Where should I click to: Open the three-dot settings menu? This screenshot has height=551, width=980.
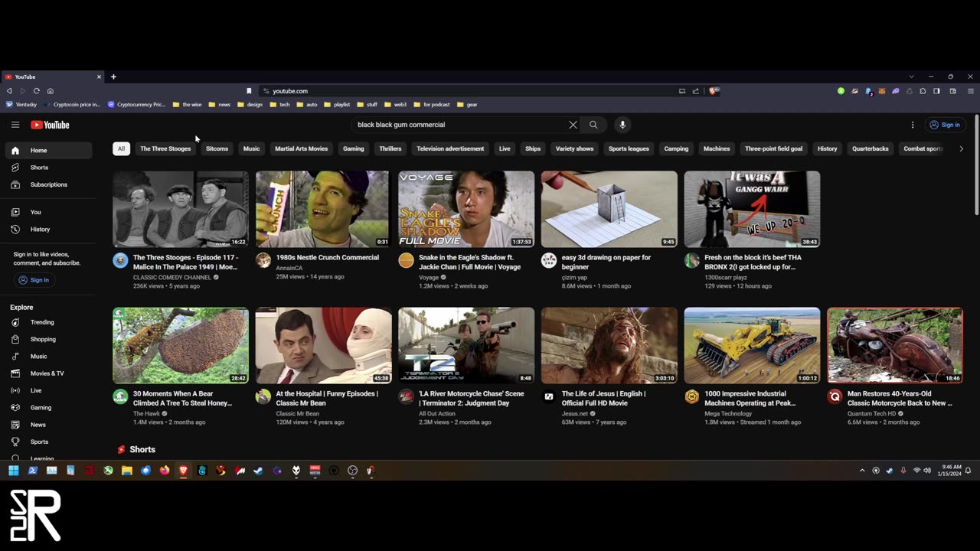click(913, 125)
